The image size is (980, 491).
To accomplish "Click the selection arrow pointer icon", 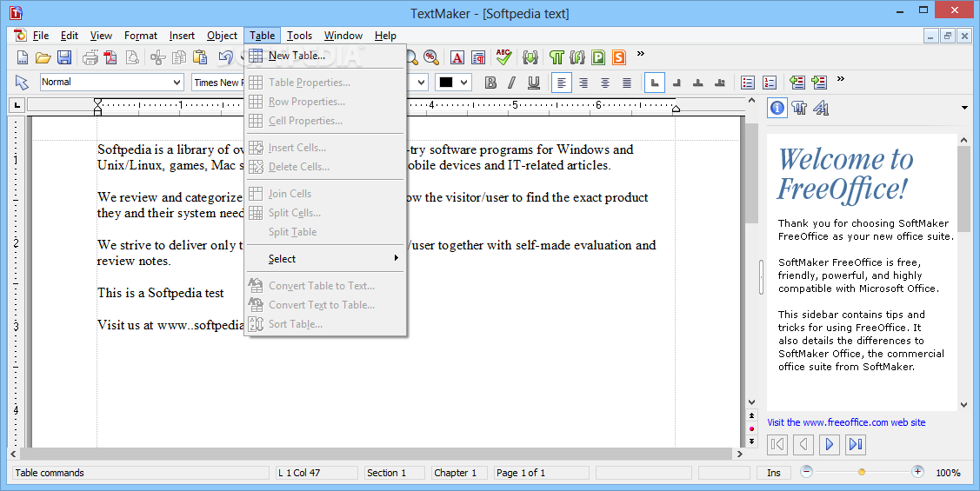I will [22, 83].
